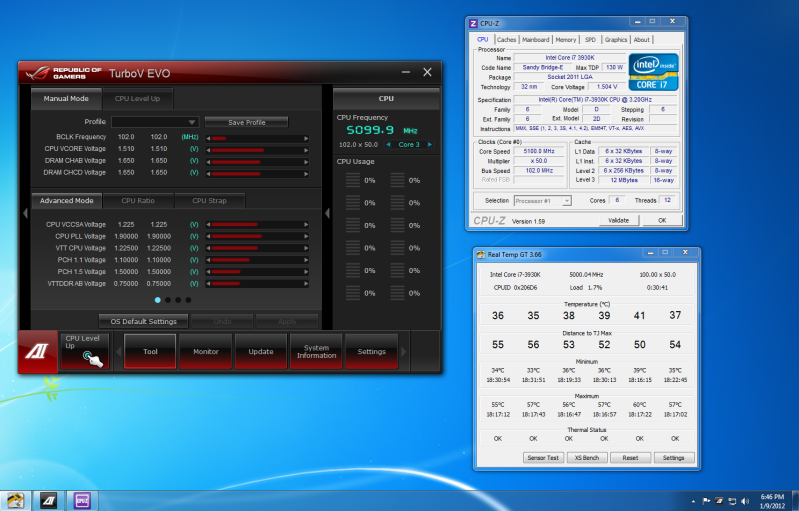Increase DRAM CHAB Voltage with right arrow
The height and width of the screenshot is (511, 799).
click(306, 162)
